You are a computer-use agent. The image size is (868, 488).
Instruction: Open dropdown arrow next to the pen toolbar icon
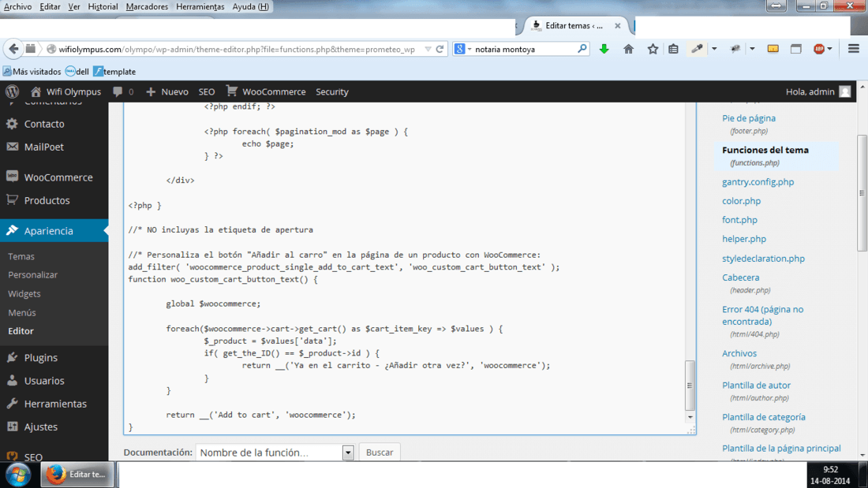click(714, 49)
